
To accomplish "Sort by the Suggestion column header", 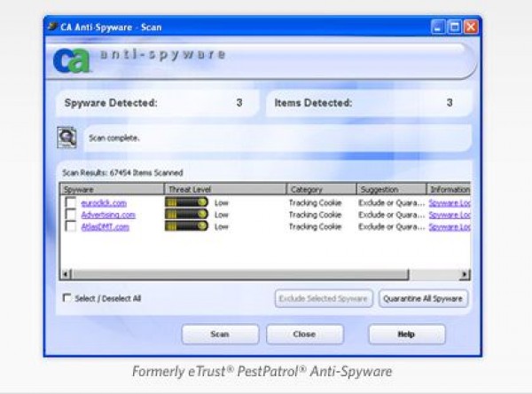I will click(391, 189).
